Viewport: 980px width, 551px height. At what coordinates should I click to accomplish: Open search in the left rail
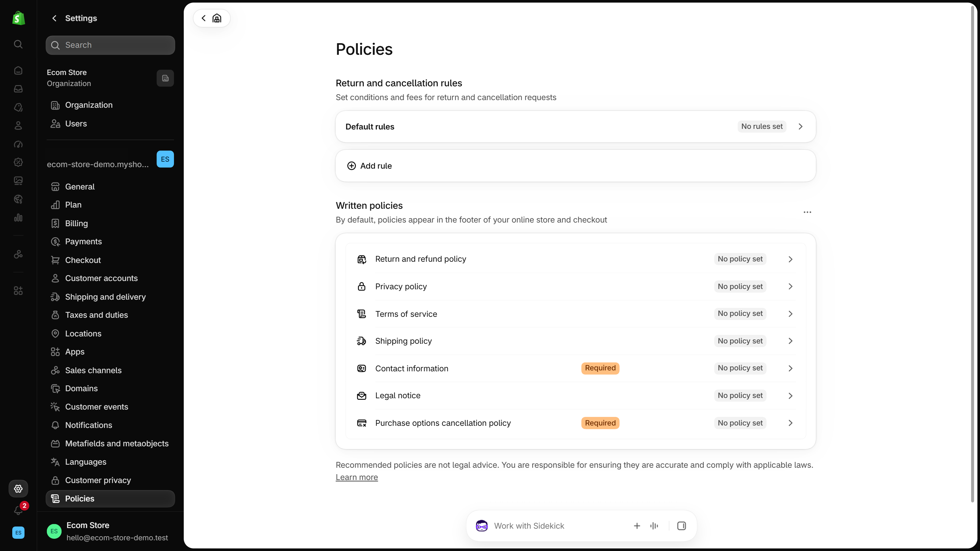click(18, 44)
